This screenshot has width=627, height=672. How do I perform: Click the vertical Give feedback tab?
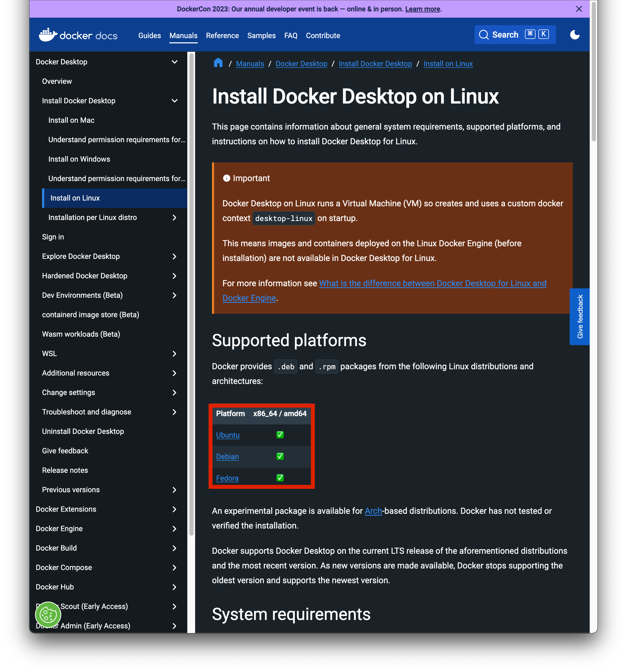pyautogui.click(x=579, y=317)
